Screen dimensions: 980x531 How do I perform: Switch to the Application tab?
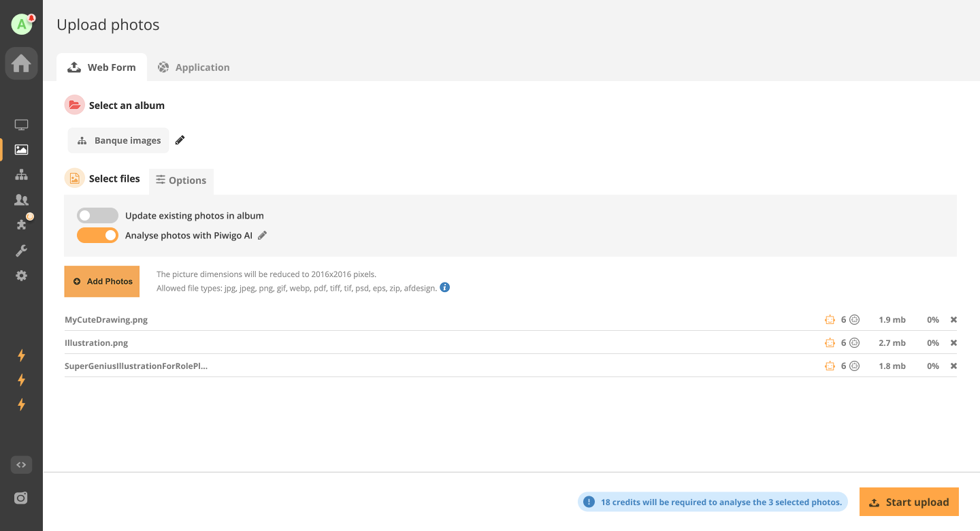tap(193, 67)
